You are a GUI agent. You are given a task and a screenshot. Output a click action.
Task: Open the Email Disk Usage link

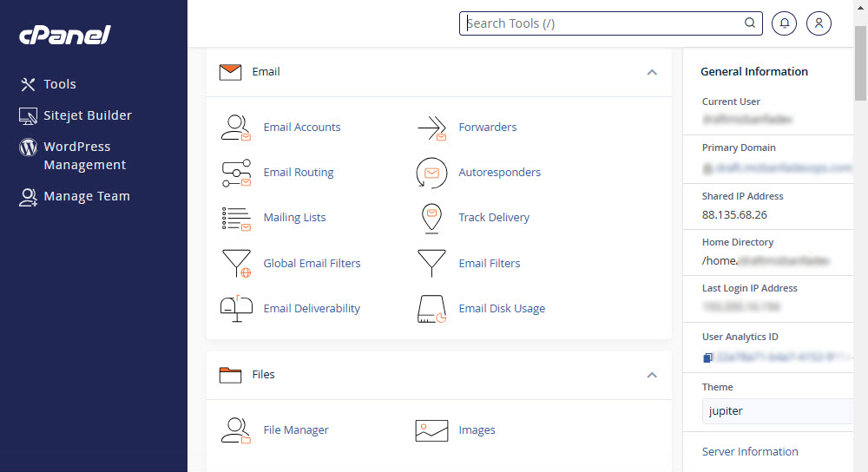click(x=502, y=309)
